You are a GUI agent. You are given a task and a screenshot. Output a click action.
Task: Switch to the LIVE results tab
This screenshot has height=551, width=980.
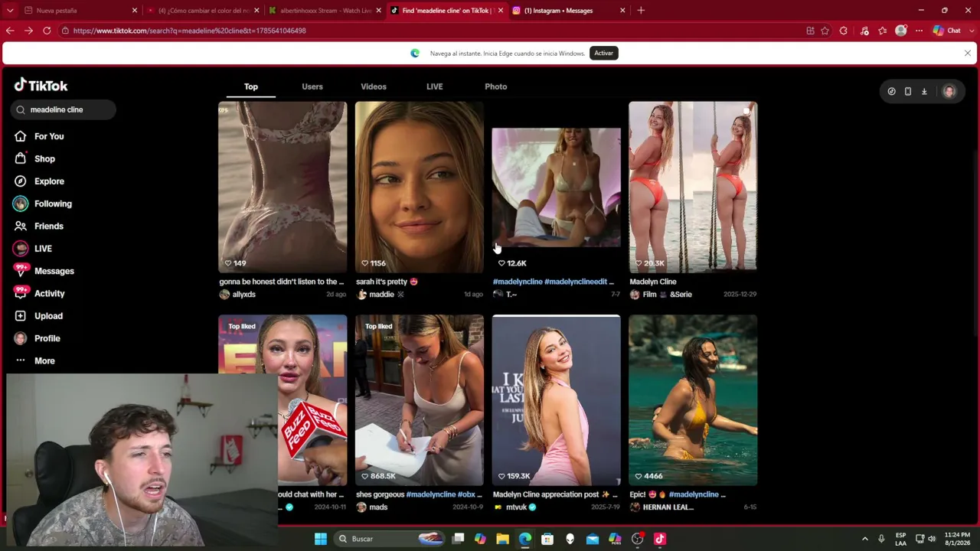point(434,86)
